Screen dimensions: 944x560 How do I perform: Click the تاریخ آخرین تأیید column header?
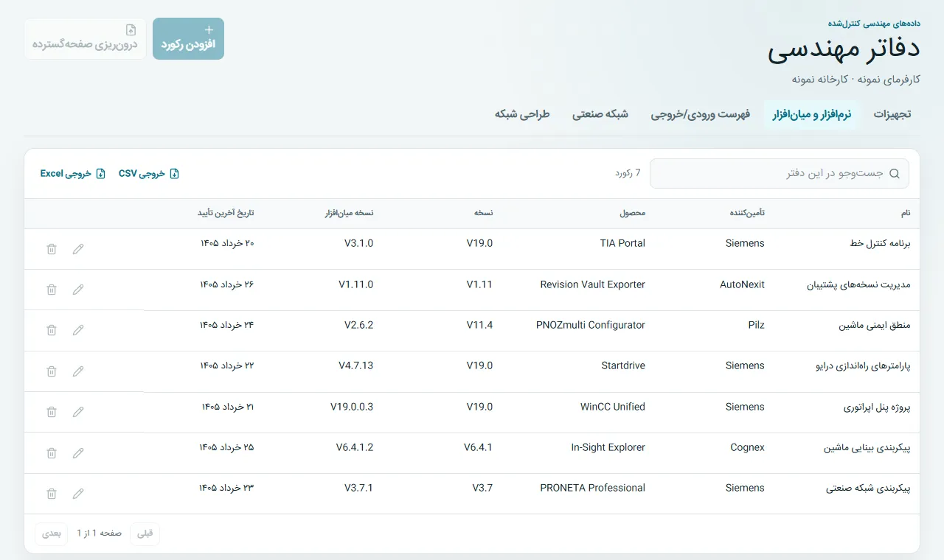pos(225,213)
